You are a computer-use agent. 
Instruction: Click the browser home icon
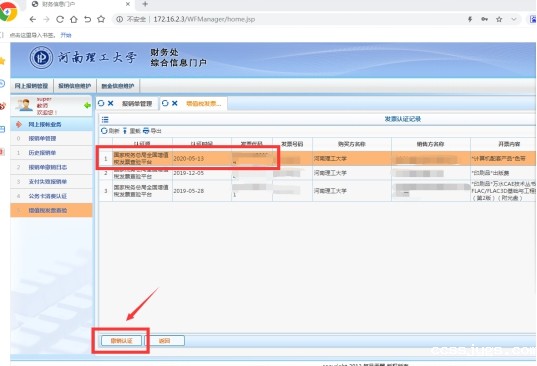pos(74,19)
